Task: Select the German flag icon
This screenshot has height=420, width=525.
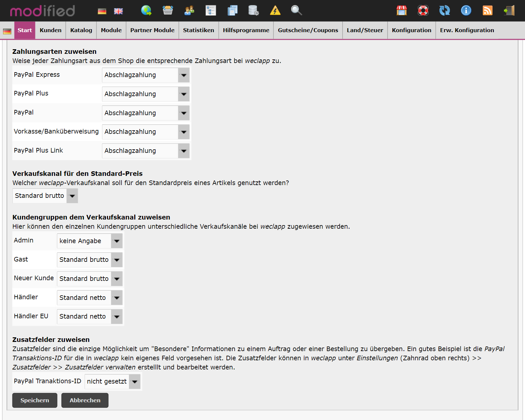Action: click(102, 10)
